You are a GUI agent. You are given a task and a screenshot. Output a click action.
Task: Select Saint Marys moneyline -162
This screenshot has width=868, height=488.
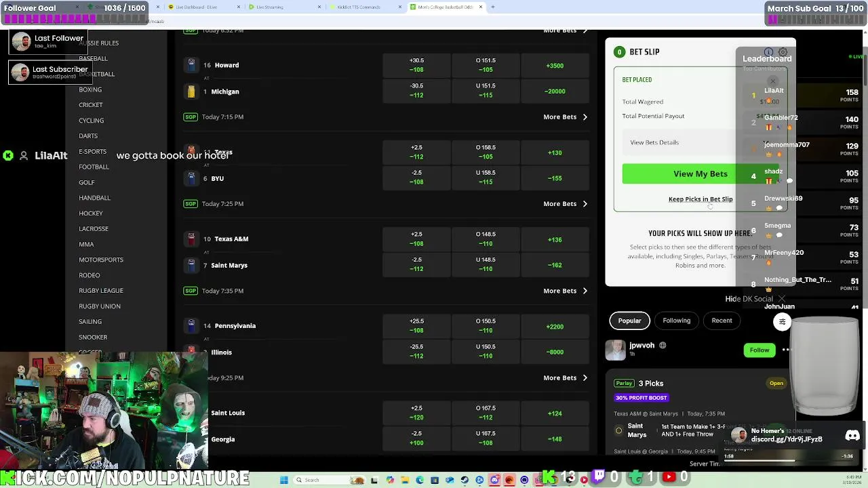[555, 265]
